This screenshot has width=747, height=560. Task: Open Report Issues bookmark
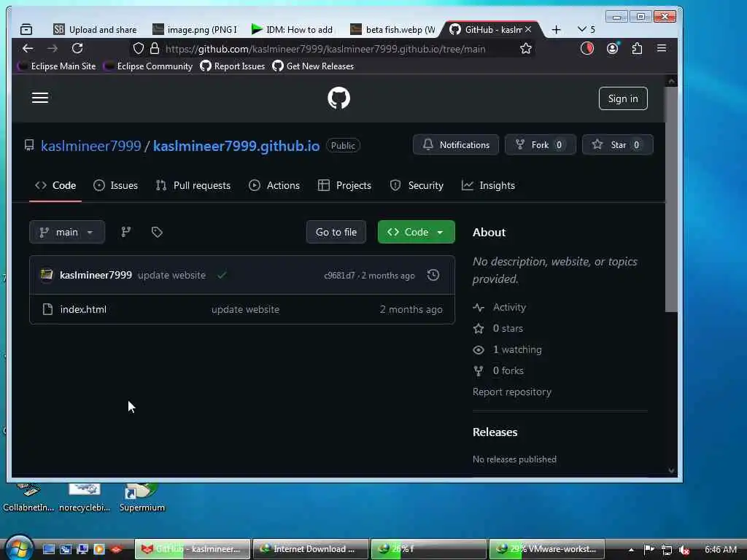coord(233,66)
